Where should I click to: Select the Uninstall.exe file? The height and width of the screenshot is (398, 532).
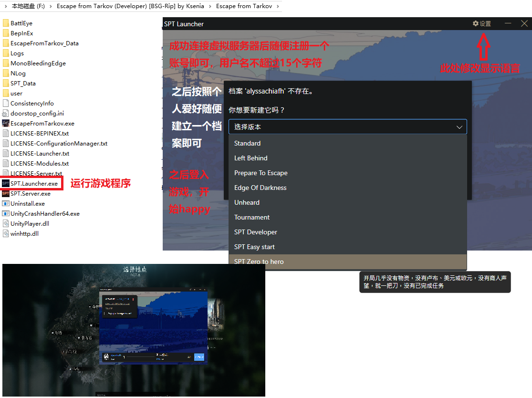click(24, 204)
